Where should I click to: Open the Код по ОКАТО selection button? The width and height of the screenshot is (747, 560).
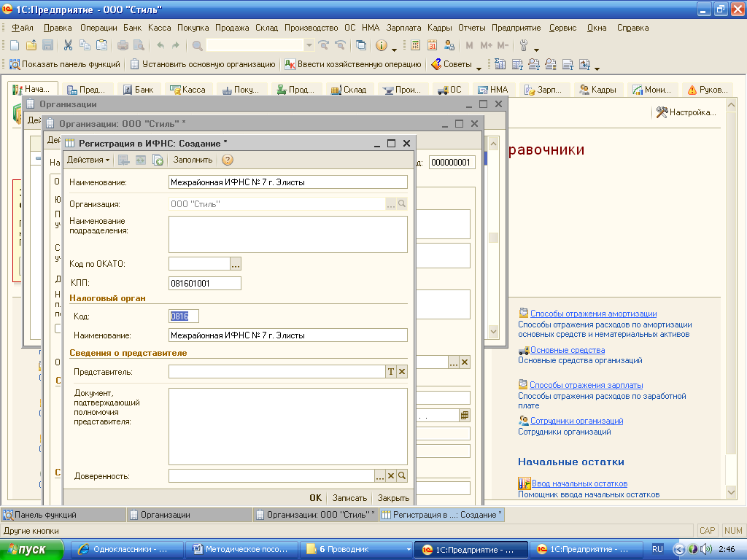(x=236, y=264)
